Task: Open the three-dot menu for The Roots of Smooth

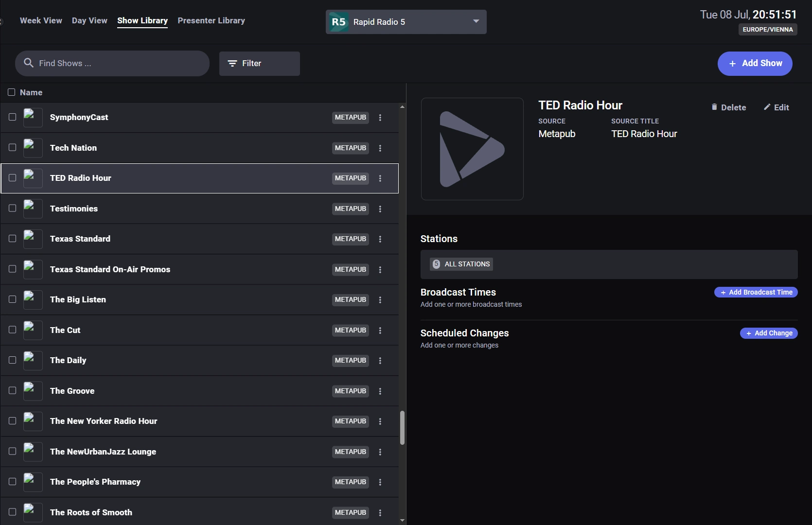Action: 380,513
